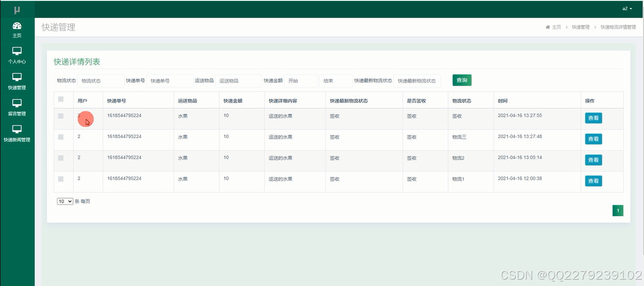Open the a2 account dropdown

(x=627, y=8)
